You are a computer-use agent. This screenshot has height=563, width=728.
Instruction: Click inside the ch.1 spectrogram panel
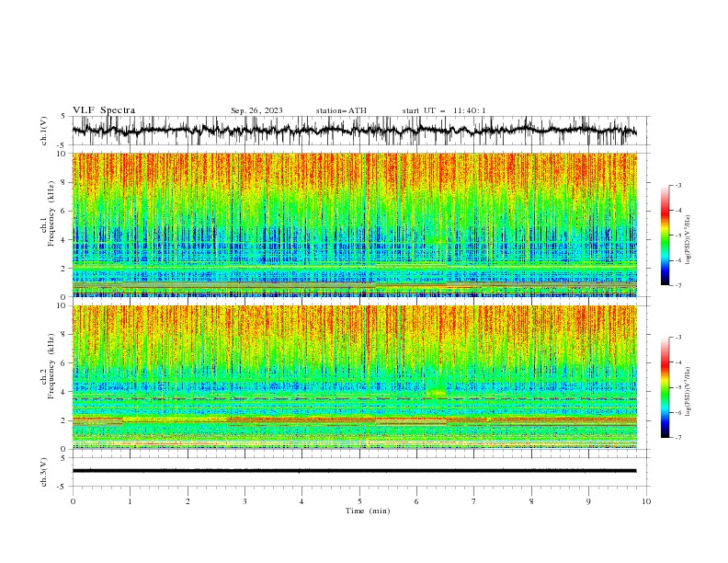355,224
